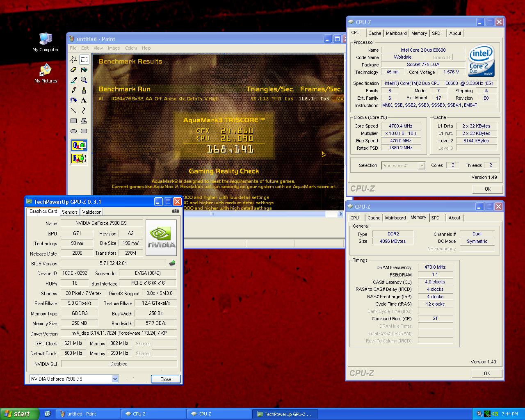Select the Ellipse shape tool
The width and height of the screenshot is (525, 420).
coord(74,131)
